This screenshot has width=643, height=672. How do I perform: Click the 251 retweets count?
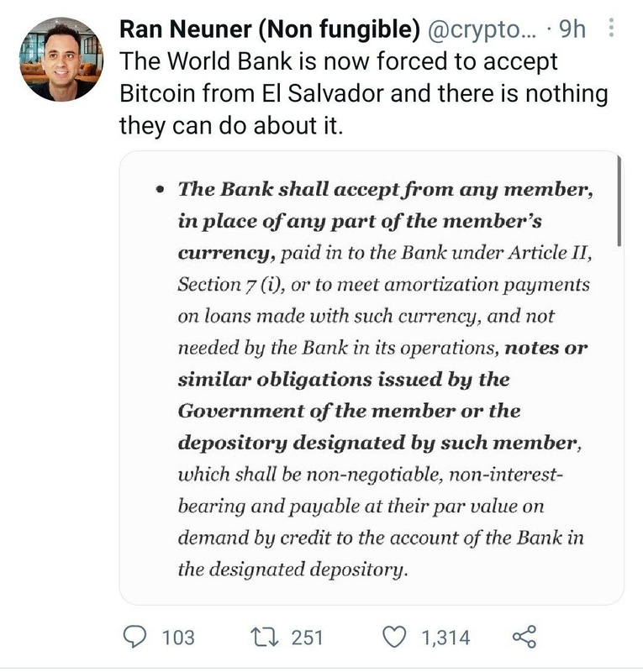307,638
